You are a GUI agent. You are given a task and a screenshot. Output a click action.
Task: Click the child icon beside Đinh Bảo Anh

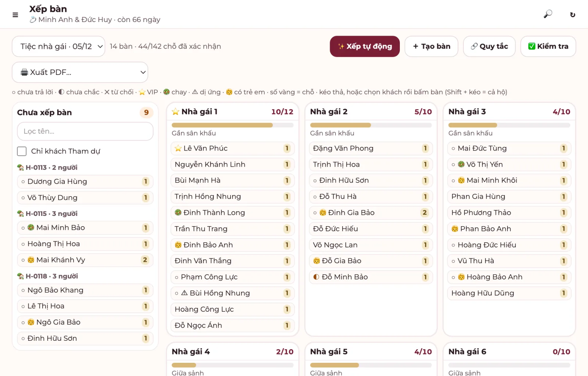coord(178,245)
